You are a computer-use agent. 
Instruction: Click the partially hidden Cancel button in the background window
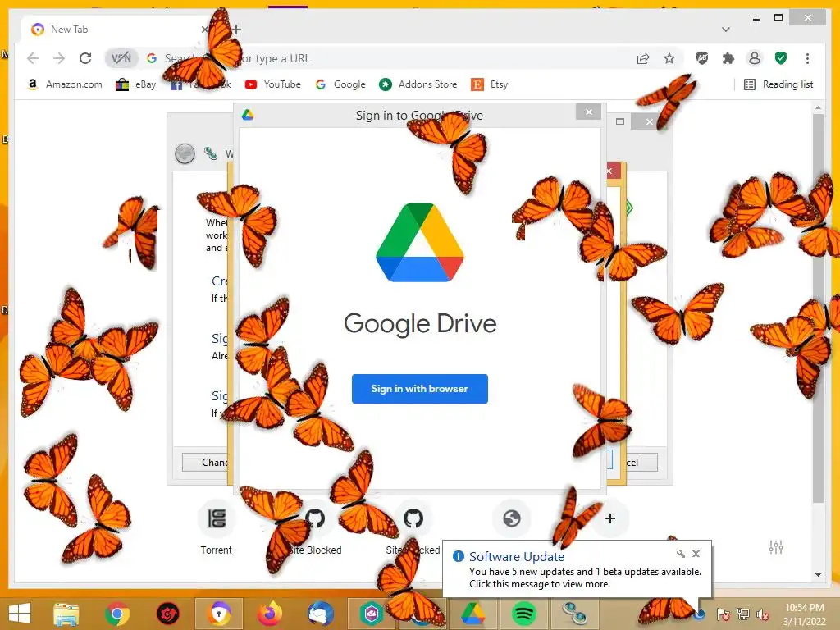pyautogui.click(x=641, y=463)
